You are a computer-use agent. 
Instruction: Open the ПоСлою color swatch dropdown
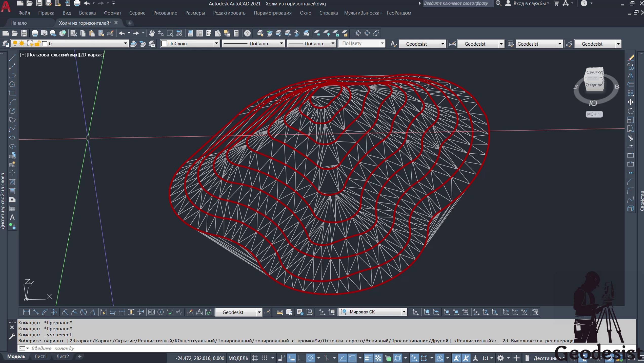(216, 44)
